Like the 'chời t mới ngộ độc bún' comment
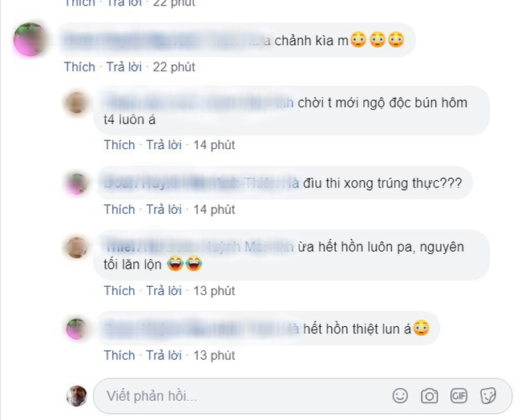The image size is (521, 420). click(x=119, y=145)
